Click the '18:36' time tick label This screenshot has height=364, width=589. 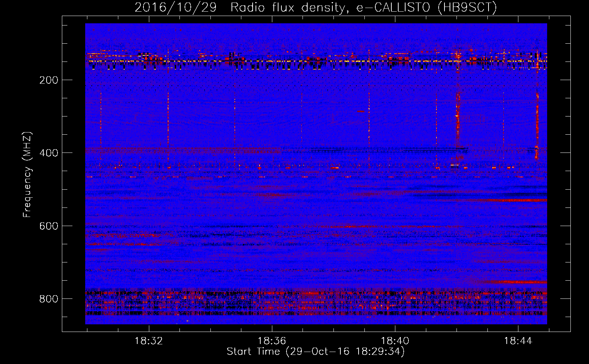272,341
